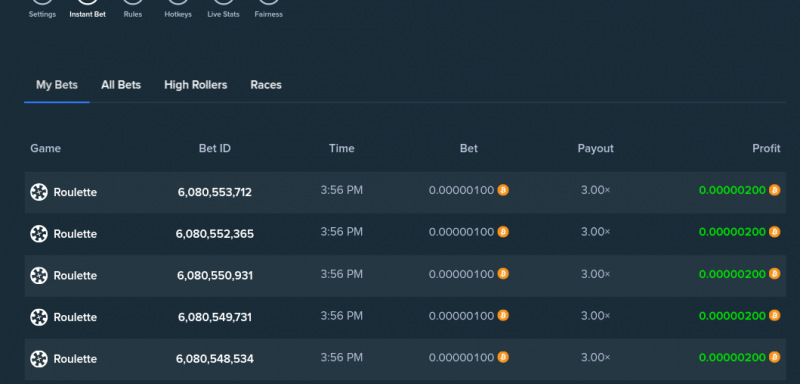The height and width of the screenshot is (384, 800).
Task: Click the Roulette icon for bet 6,080,548,534
Action: point(39,359)
